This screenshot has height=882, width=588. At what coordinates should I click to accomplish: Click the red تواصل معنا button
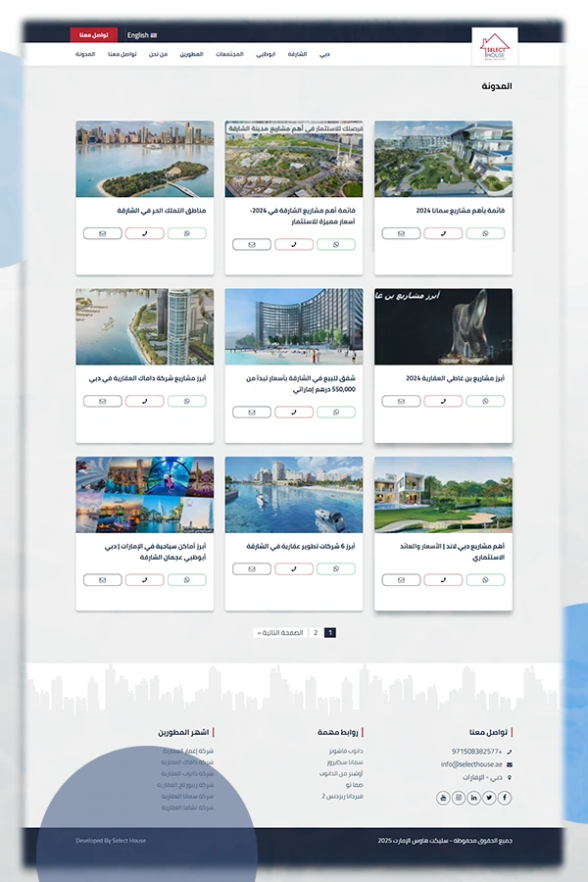coord(93,35)
